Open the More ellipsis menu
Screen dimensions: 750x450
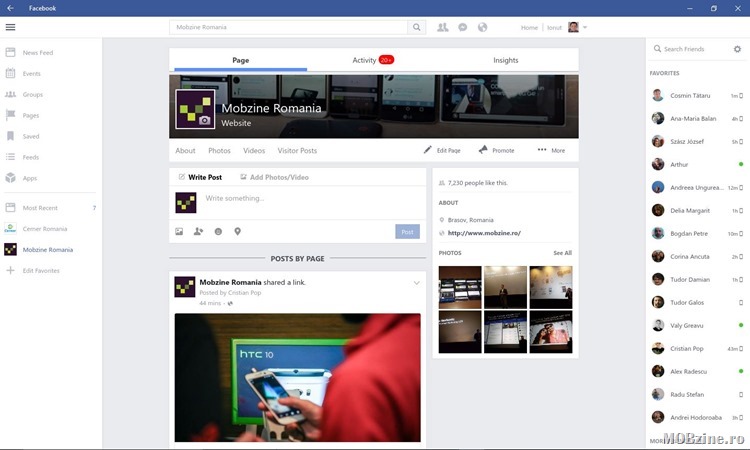(x=541, y=150)
